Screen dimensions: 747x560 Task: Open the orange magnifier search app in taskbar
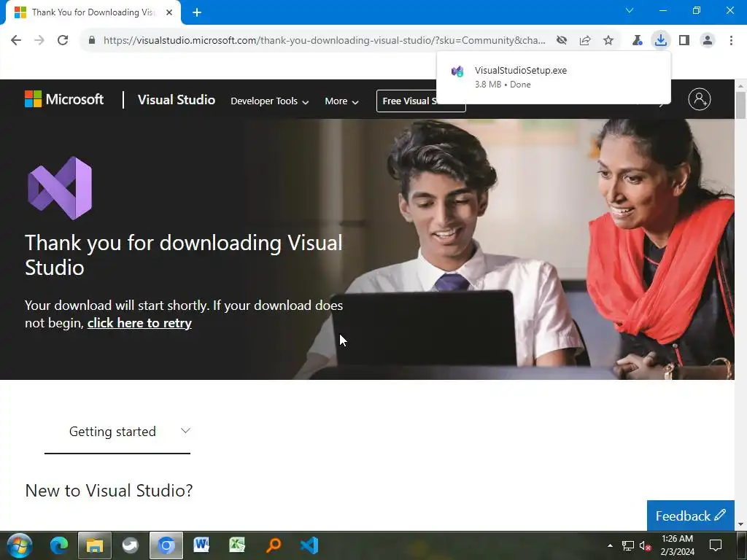point(273,545)
